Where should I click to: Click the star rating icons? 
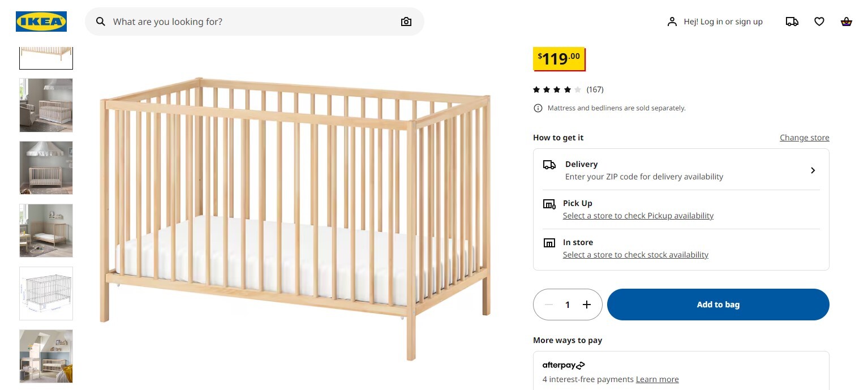click(x=557, y=89)
